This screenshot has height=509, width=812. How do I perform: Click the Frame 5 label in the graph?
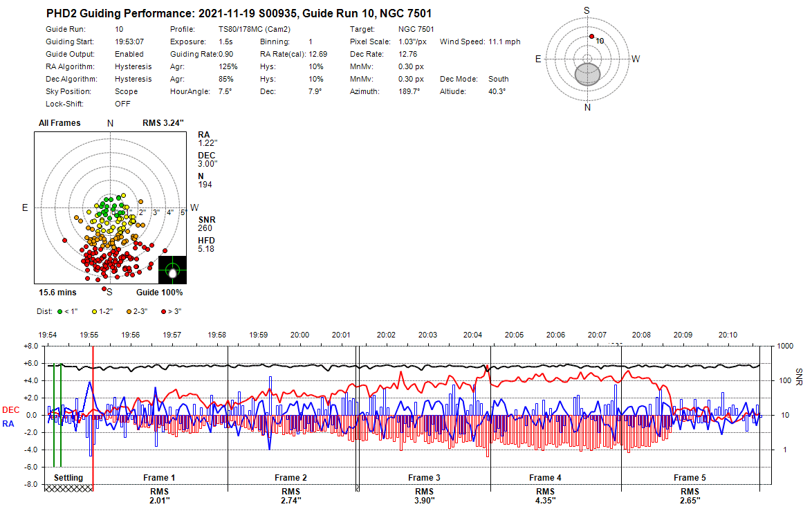(690, 477)
